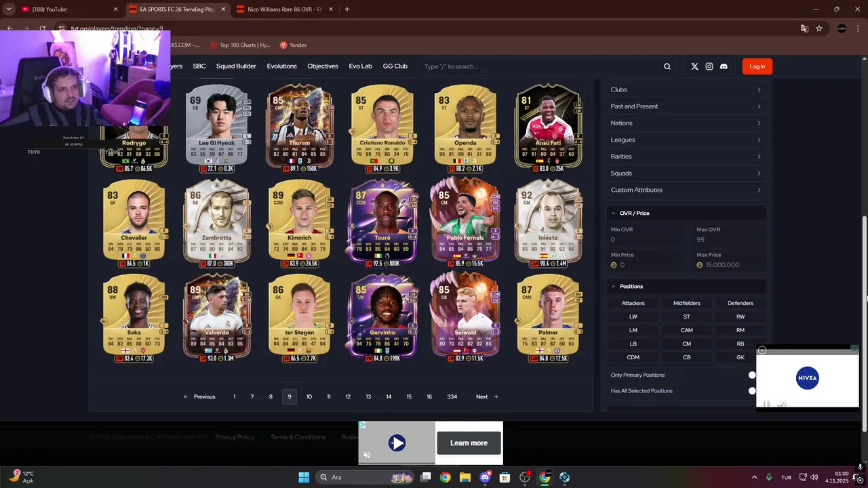Select the RW position filter
The image size is (868, 488).
(740, 317)
